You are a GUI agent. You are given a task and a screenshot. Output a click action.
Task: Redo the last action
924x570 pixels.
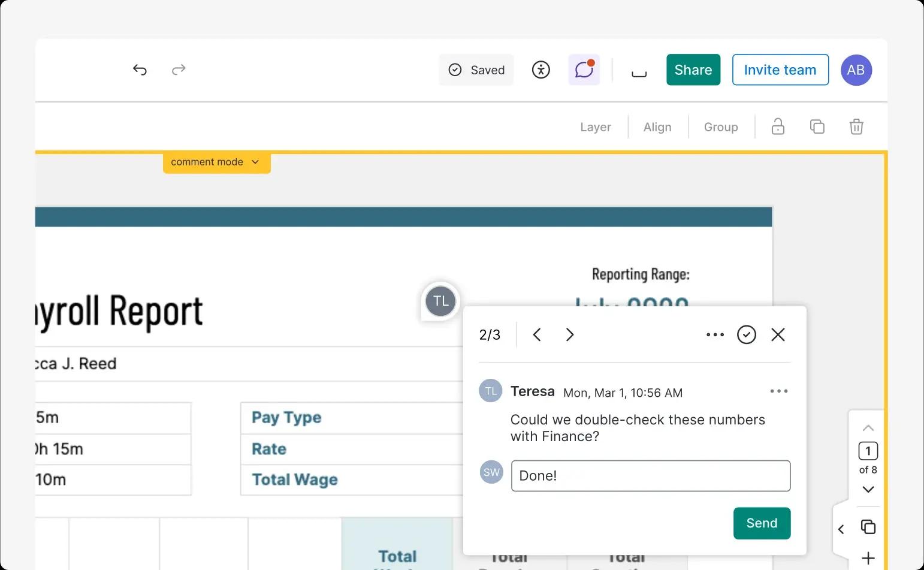pos(179,70)
